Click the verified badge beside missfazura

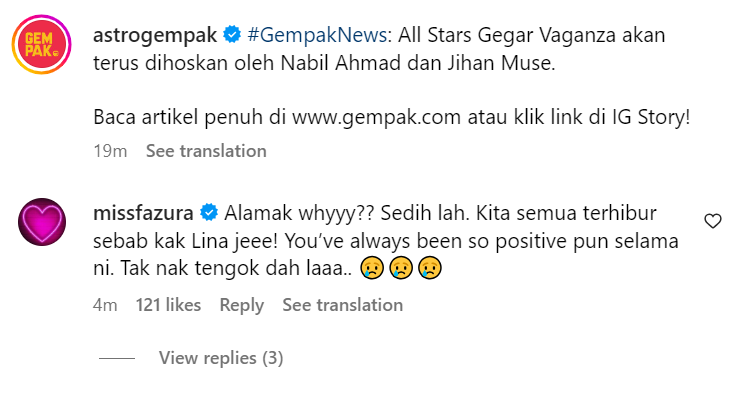[x=209, y=213]
